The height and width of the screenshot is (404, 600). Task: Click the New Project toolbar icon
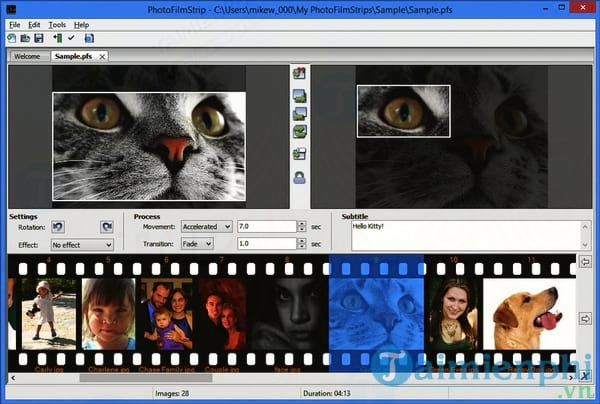click(12, 38)
